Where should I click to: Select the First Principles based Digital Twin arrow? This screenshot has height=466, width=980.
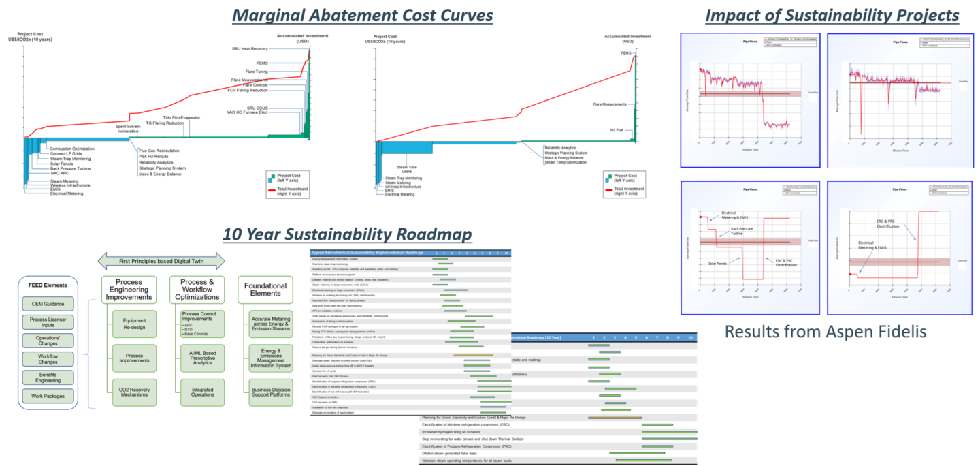[161, 260]
